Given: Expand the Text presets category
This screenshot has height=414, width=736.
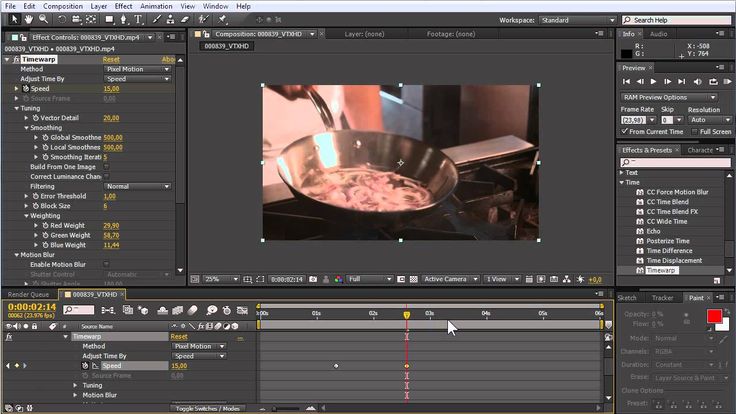Looking at the screenshot, I should [622, 173].
